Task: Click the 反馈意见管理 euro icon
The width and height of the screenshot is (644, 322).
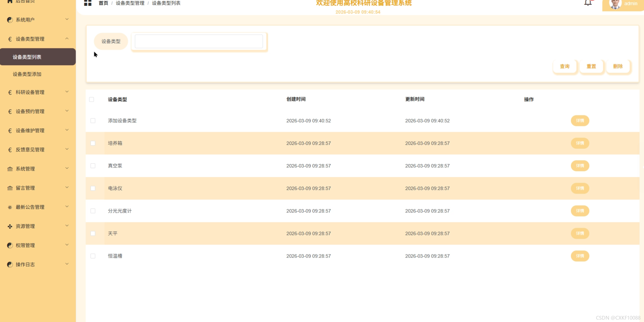Action: [x=10, y=149]
